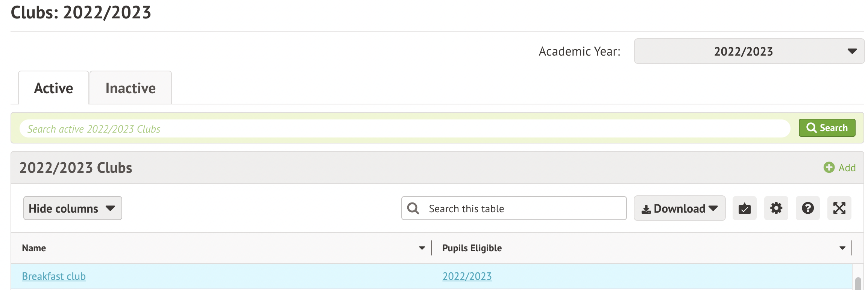Open the Pupils Eligible column arrow

[x=842, y=248]
